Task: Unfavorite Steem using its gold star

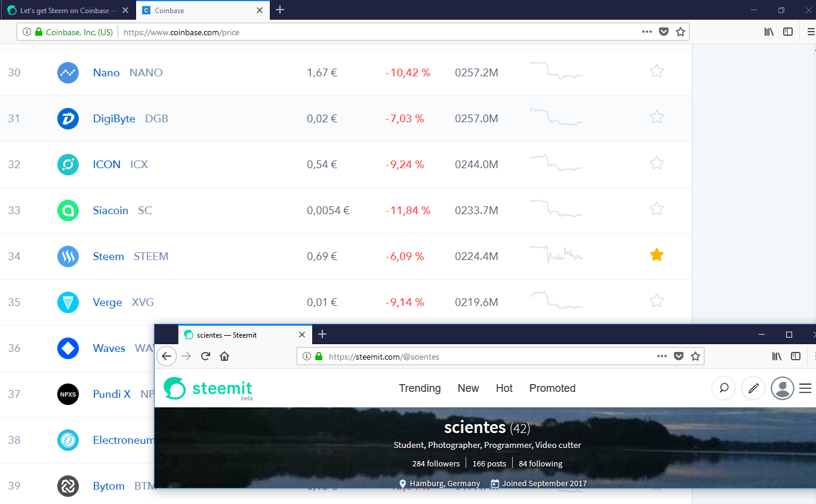Action: (657, 255)
